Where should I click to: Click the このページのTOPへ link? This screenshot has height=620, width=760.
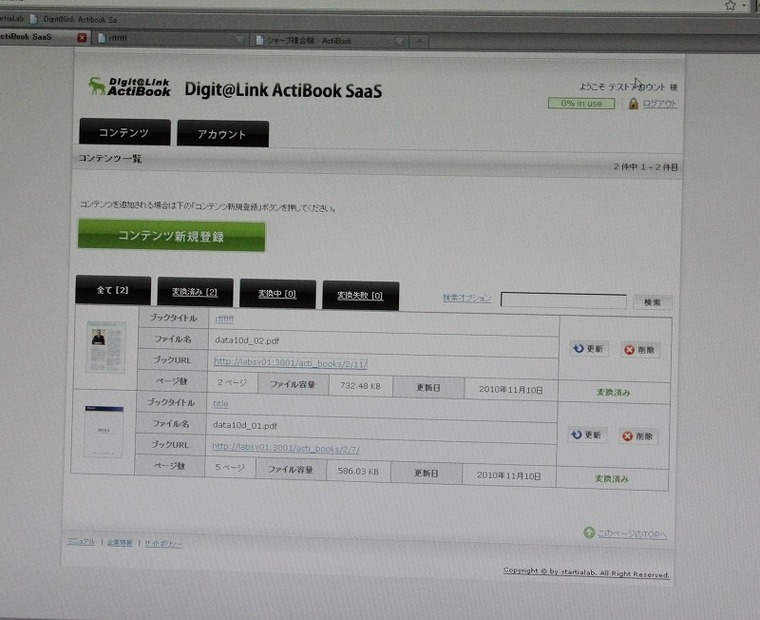pyautogui.click(x=632, y=534)
